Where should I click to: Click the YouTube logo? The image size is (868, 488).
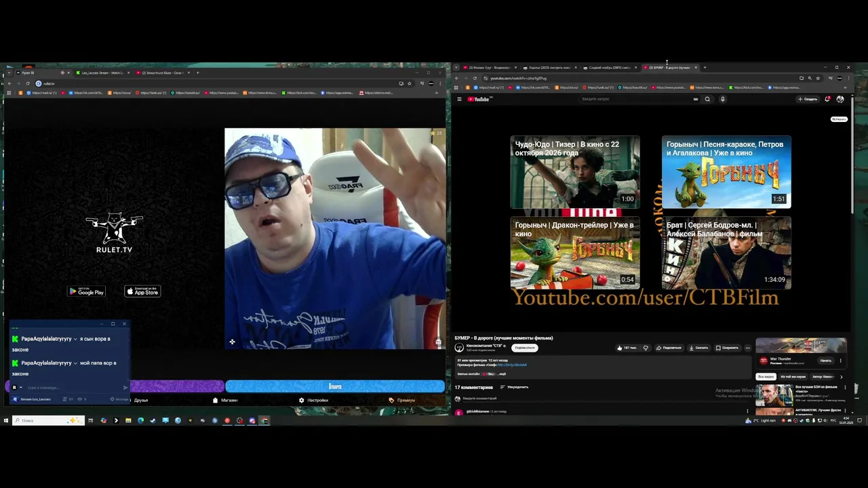click(479, 99)
